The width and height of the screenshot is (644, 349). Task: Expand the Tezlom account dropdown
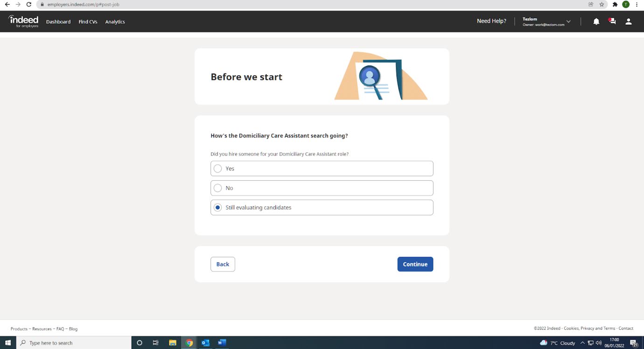coord(568,21)
